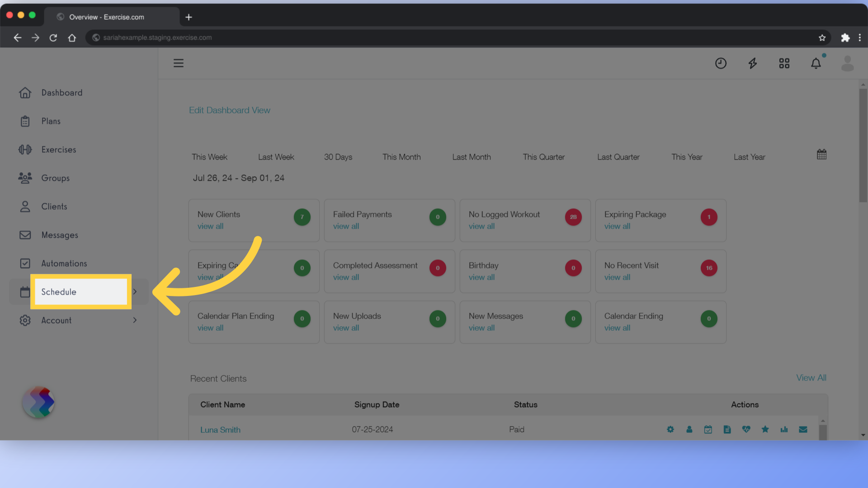The height and width of the screenshot is (488, 868).
Task: Click the history/clock icon
Action: [x=721, y=63]
